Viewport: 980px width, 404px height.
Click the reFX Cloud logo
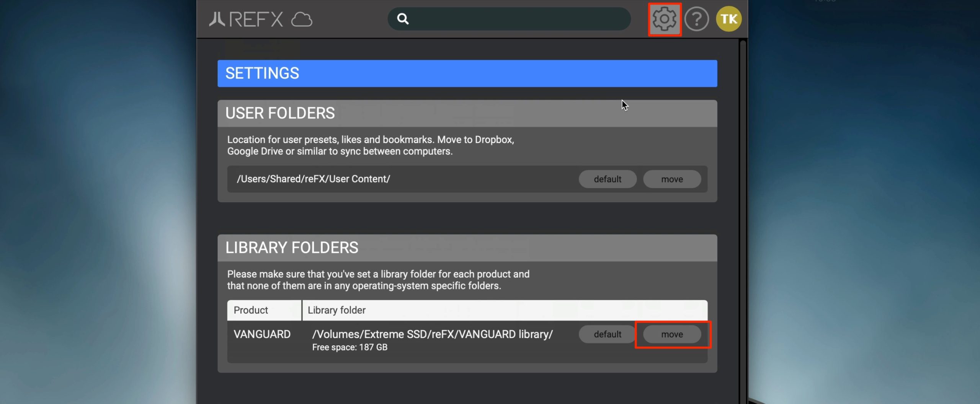point(261,19)
